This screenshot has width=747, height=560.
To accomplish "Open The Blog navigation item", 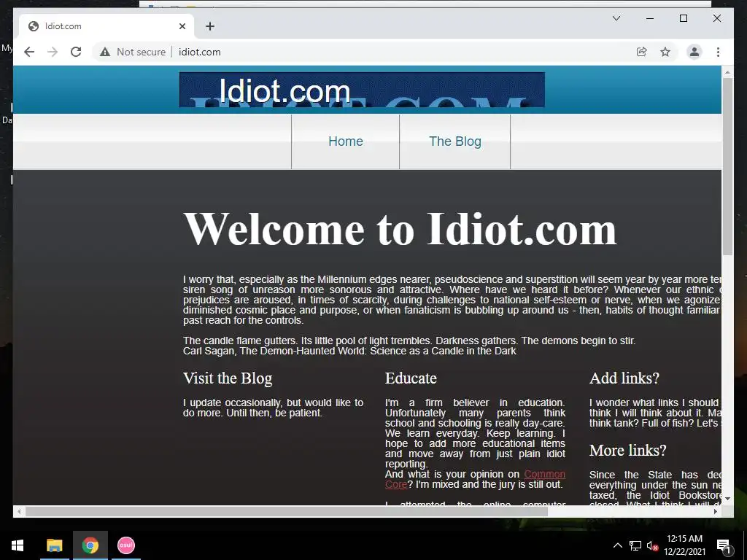I will pyautogui.click(x=455, y=141).
